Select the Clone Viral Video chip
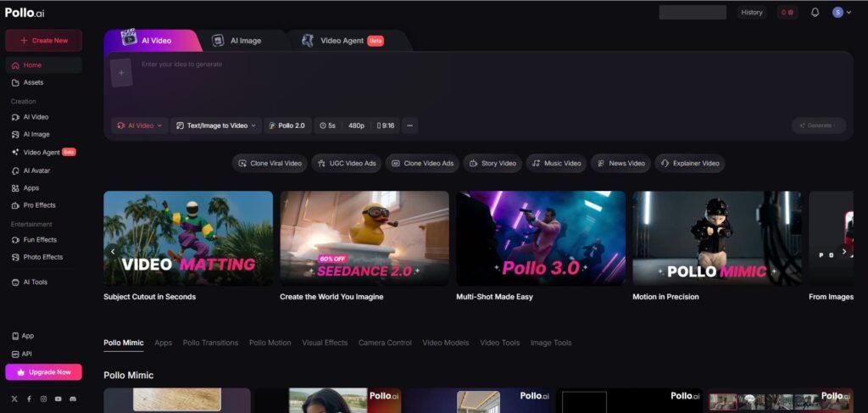Image resolution: width=868 pixels, height=413 pixels. click(270, 164)
